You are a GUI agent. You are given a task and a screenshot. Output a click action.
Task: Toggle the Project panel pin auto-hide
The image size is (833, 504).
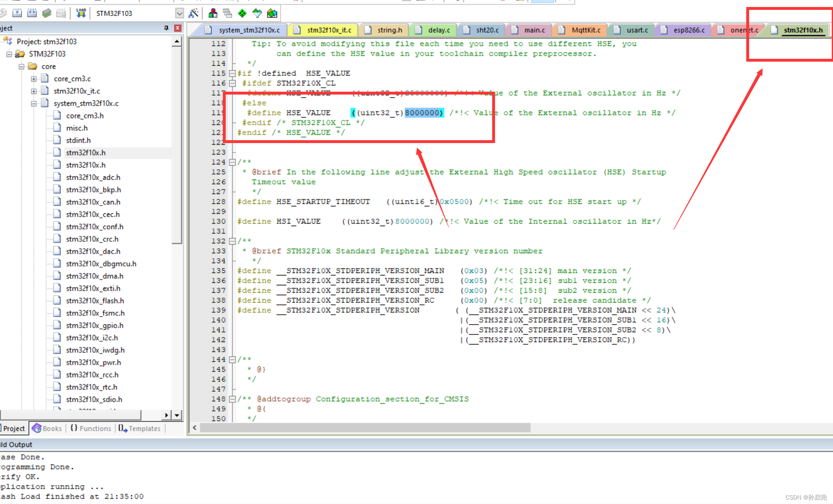click(166, 28)
